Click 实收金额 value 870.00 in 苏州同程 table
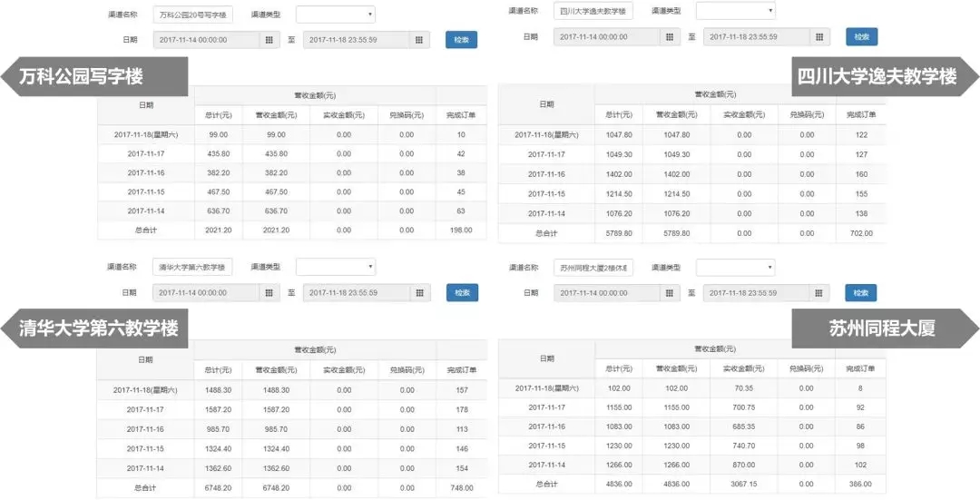This screenshot has height=500, width=980. coord(744,465)
